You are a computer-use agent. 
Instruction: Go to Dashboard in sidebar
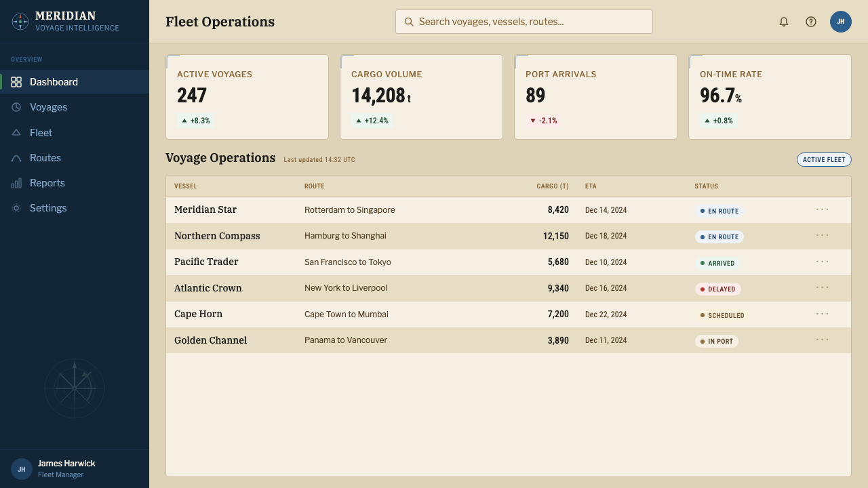click(75, 82)
